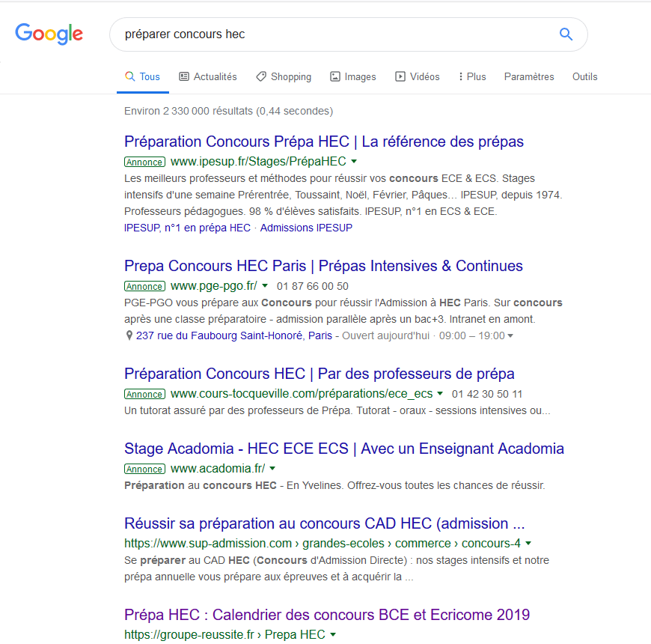The image size is (651, 644).
Task: Switch to the Shopping tab
Action: click(x=284, y=77)
